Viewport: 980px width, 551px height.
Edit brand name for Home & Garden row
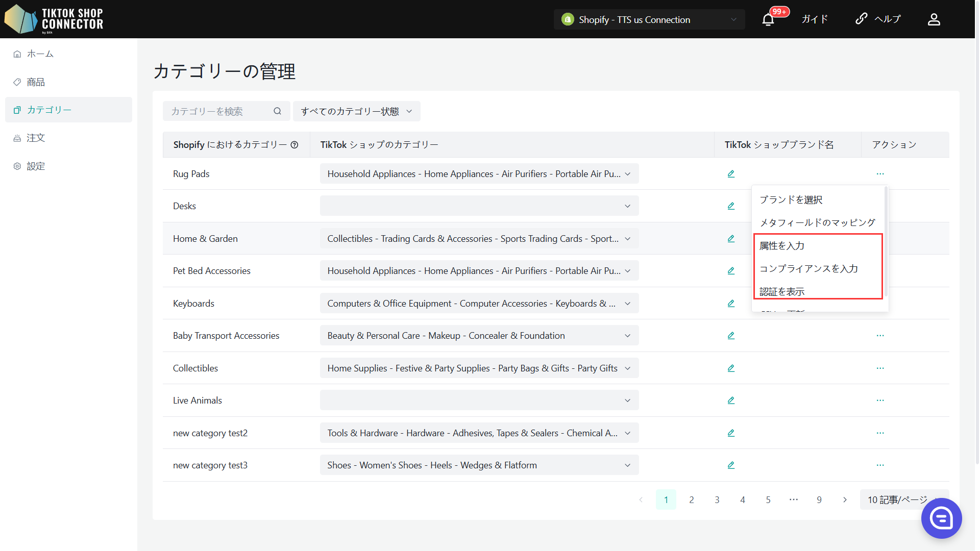pyautogui.click(x=731, y=239)
